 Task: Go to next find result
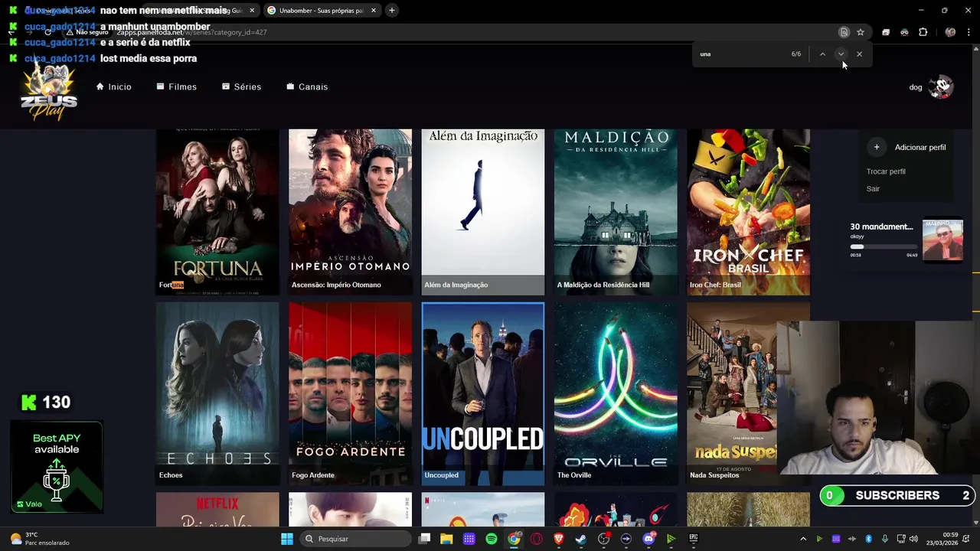(841, 54)
